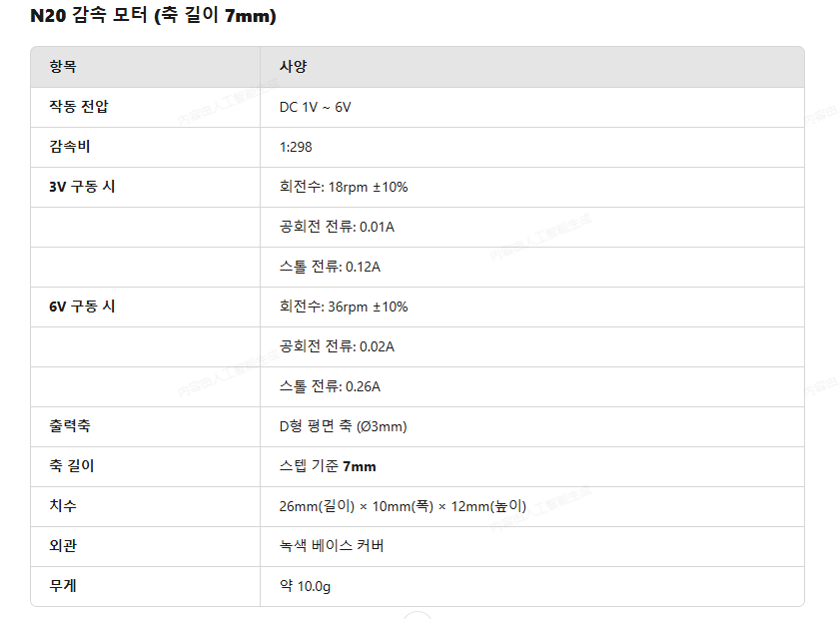This screenshot has height=619, width=840.
Task: Select the 녹색 베이스 커버 cell
Action: pos(332,546)
